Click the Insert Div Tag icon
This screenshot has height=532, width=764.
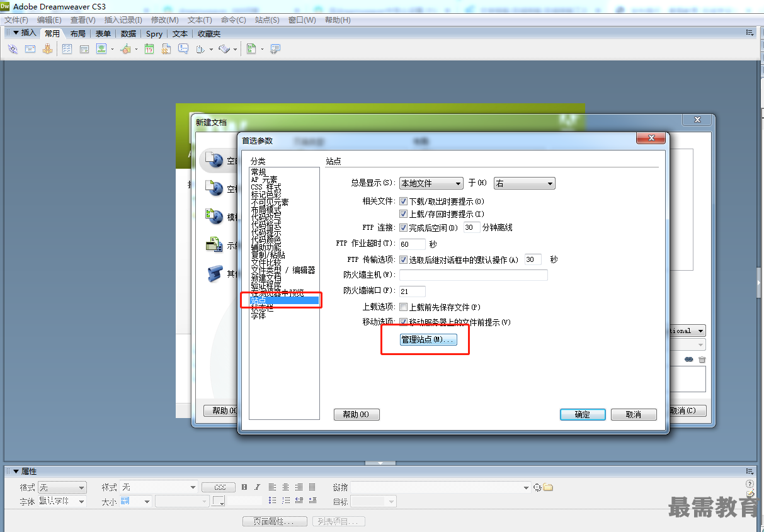[x=84, y=49]
